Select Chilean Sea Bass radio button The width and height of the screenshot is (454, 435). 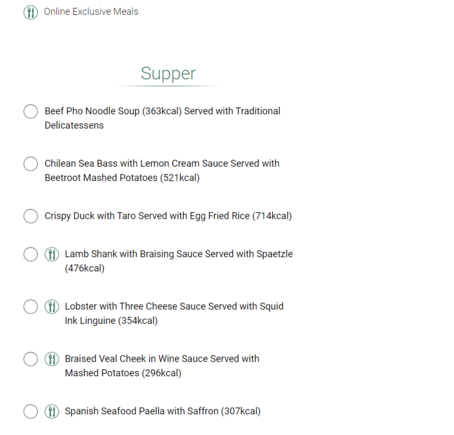pyautogui.click(x=30, y=164)
